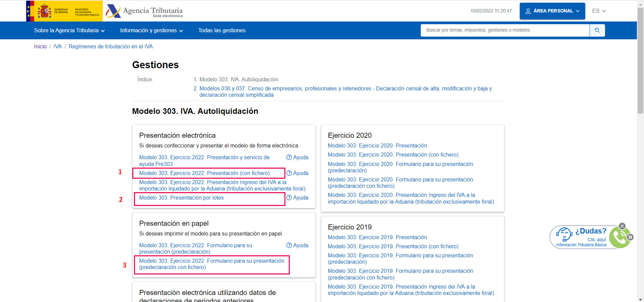Click the search input field

[x=505, y=30]
